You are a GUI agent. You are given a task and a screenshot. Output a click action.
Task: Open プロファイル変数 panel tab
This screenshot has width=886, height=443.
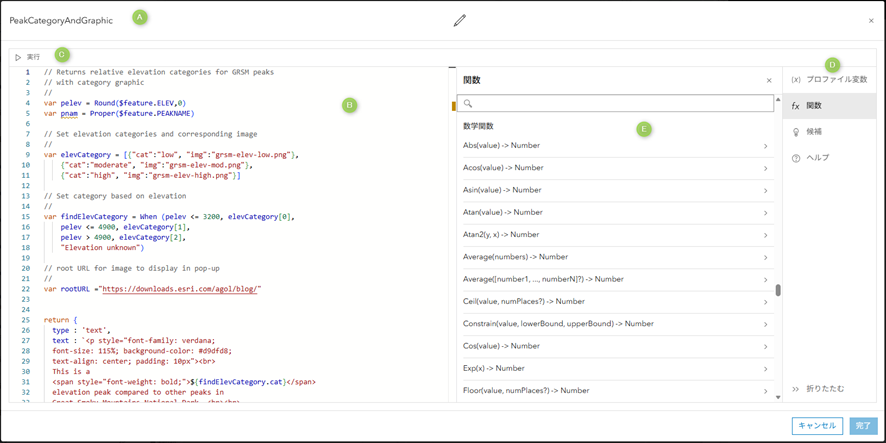point(829,80)
